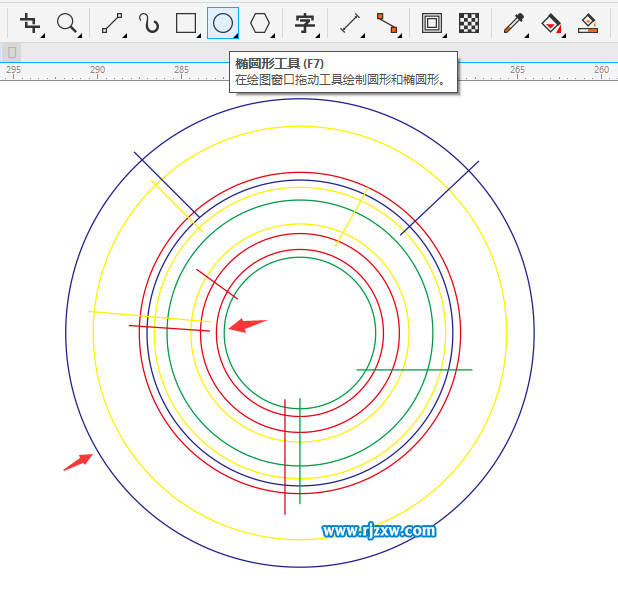Activate the Smart Fill tool
Image resolution: width=618 pixels, height=604 pixels.
588,23
